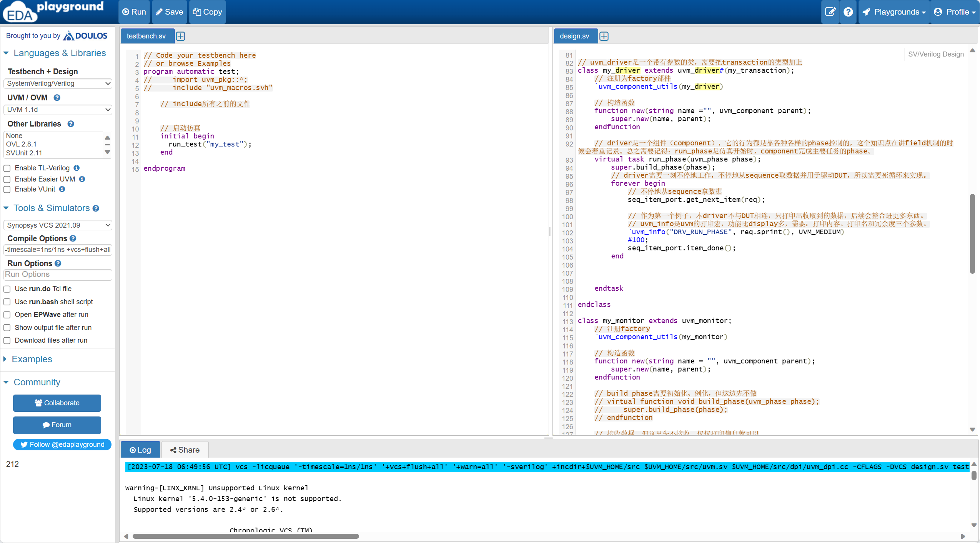980x543 pixels.
Task: Click the Enable TL-Verilog info icon
Action: pyautogui.click(x=77, y=168)
